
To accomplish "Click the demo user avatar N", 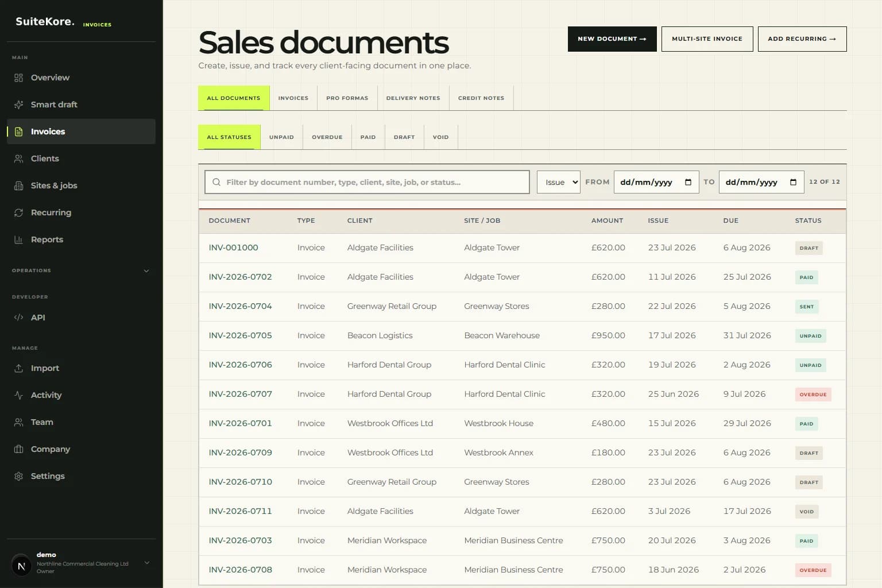I will pyautogui.click(x=21, y=566).
